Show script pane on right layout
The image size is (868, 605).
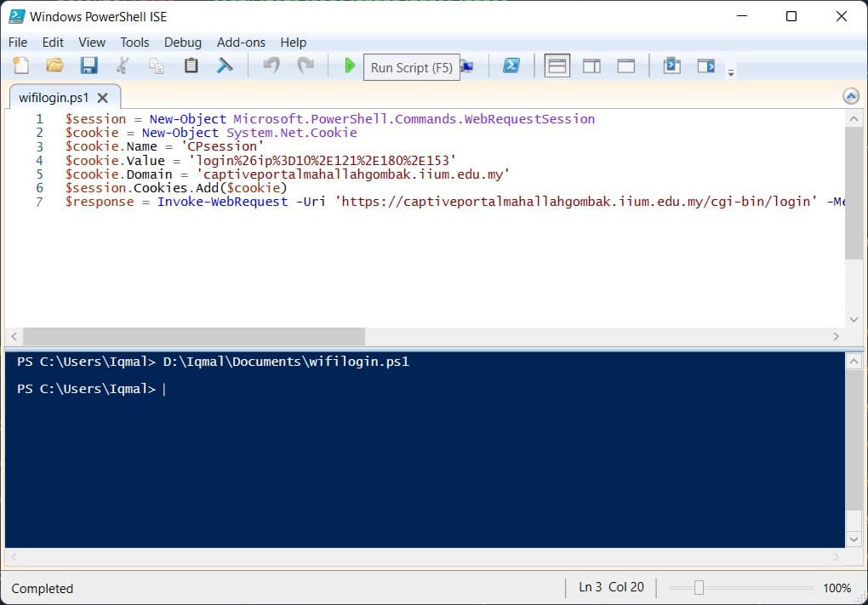click(x=591, y=66)
